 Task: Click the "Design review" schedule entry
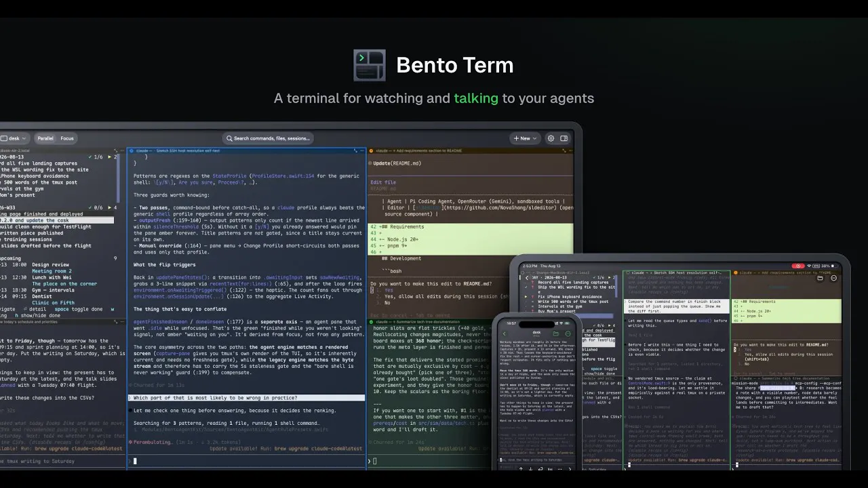[x=50, y=264]
